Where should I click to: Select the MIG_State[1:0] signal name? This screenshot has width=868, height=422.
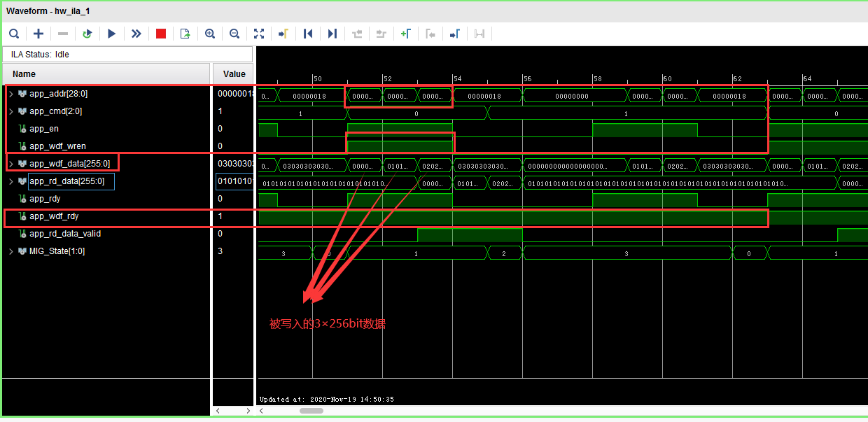[x=57, y=251]
